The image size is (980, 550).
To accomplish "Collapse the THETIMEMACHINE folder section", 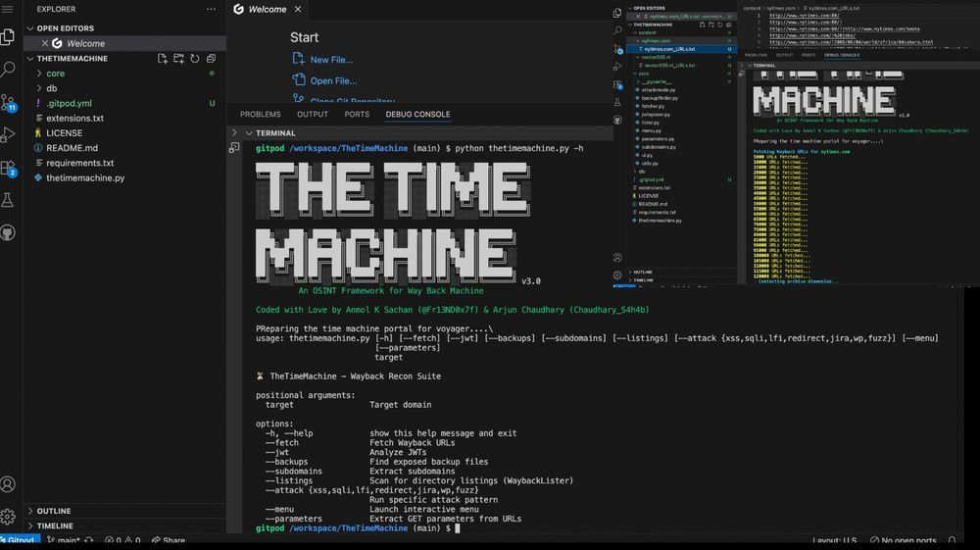I will click(x=30, y=58).
